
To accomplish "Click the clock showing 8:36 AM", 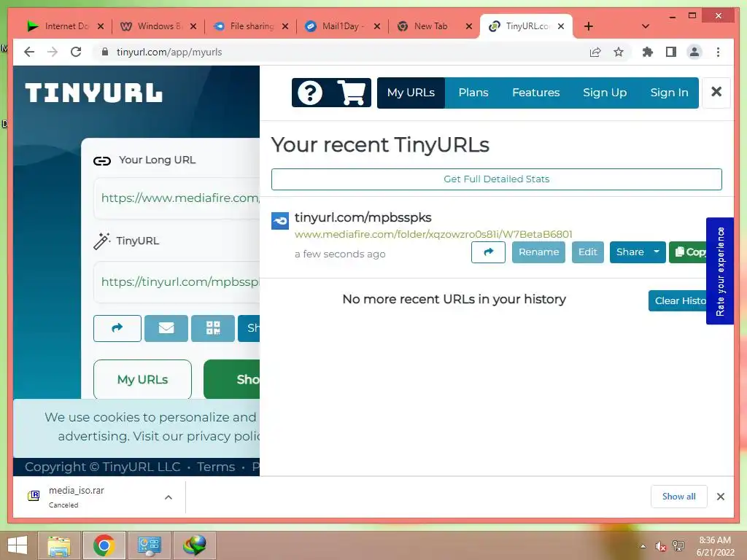I will (x=715, y=540).
